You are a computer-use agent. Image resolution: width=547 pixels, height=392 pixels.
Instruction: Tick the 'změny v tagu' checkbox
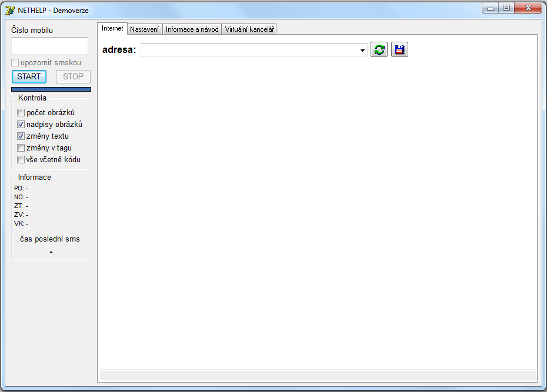[21, 148]
